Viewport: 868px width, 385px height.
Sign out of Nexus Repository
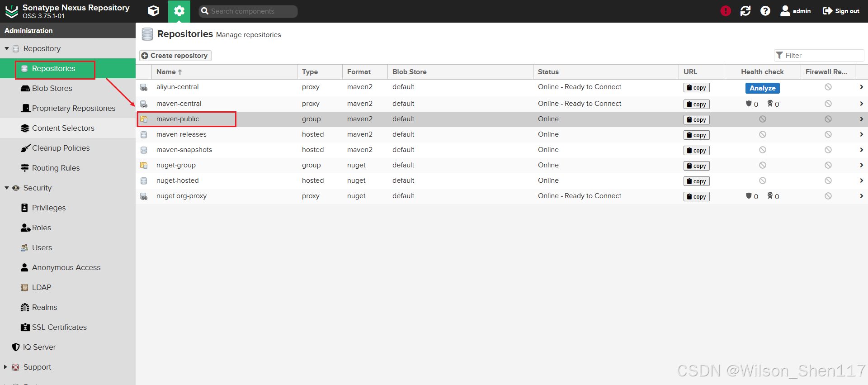click(841, 11)
